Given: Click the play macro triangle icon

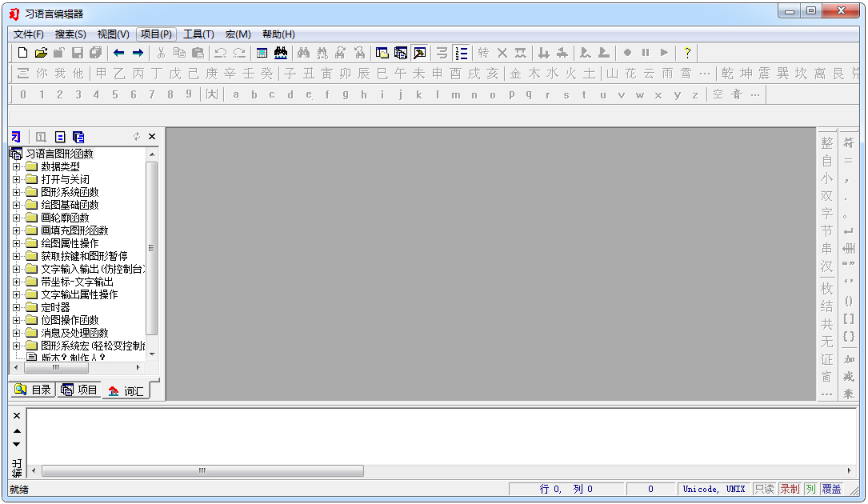Looking at the screenshot, I should tap(664, 53).
